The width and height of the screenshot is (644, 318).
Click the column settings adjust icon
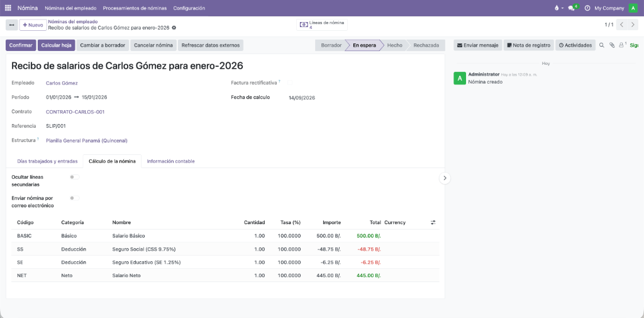pyautogui.click(x=433, y=222)
